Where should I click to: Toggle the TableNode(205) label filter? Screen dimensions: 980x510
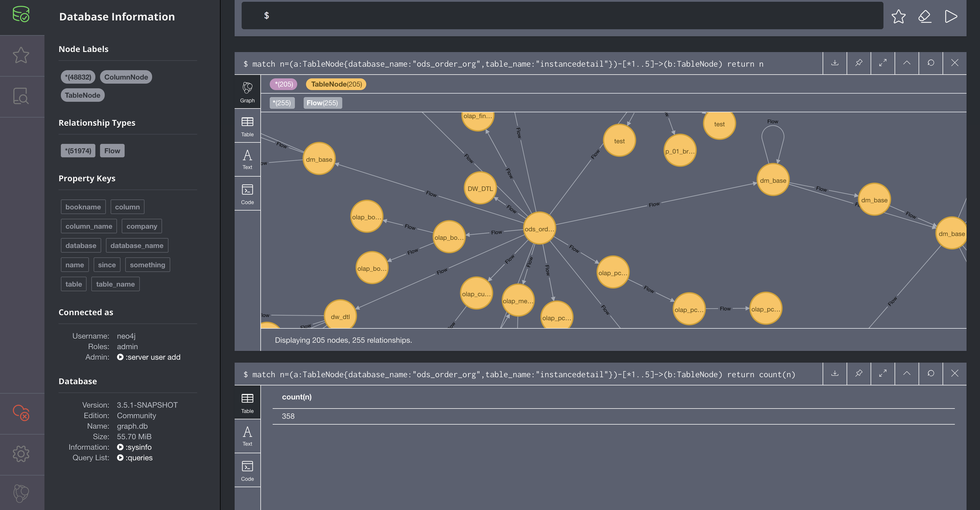336,84
